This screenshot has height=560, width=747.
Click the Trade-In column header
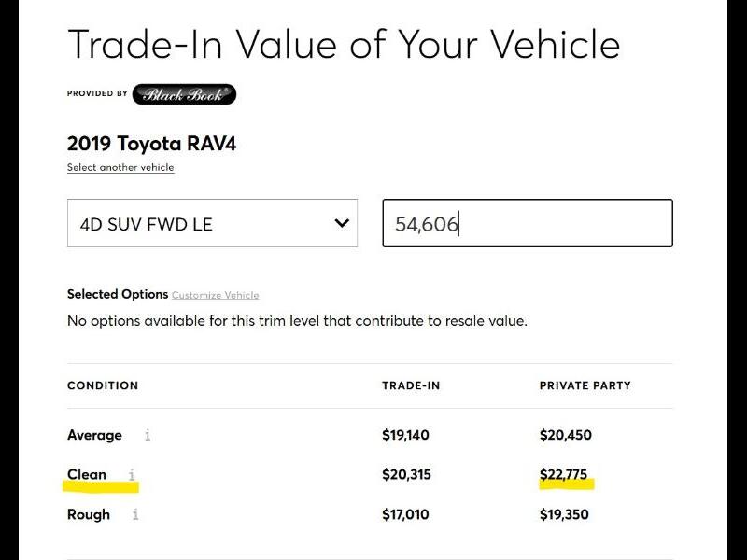point(412,385)
